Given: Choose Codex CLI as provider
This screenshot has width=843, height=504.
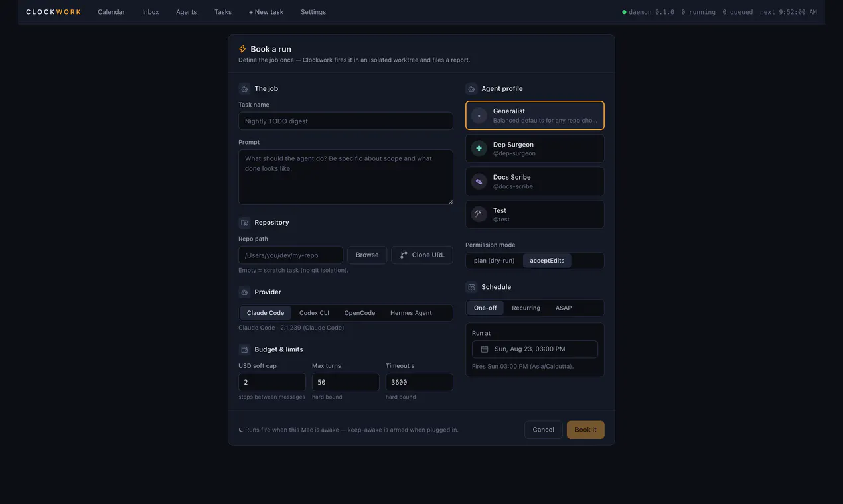Looking at the screenshot, I should click(314, 313).
